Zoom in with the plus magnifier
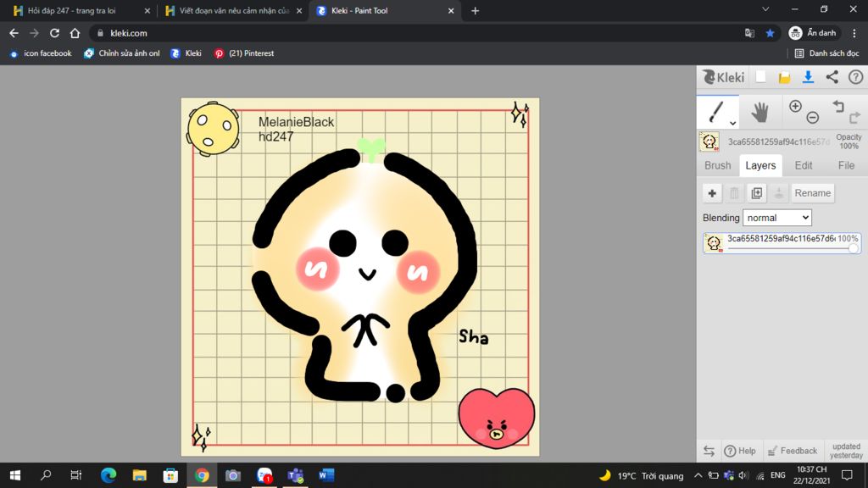The width and height of the screenshot is (868, 488). coord(795,106)
